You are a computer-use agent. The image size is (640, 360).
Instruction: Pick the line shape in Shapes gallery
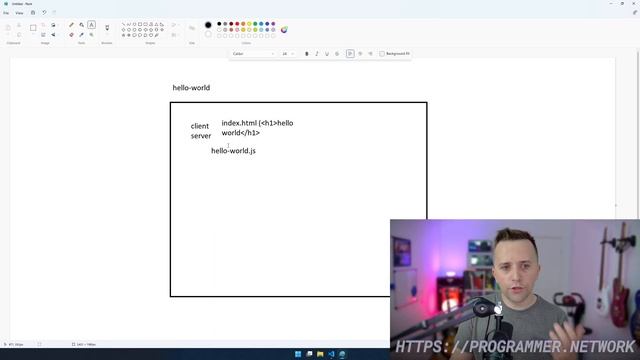point(123,24)
